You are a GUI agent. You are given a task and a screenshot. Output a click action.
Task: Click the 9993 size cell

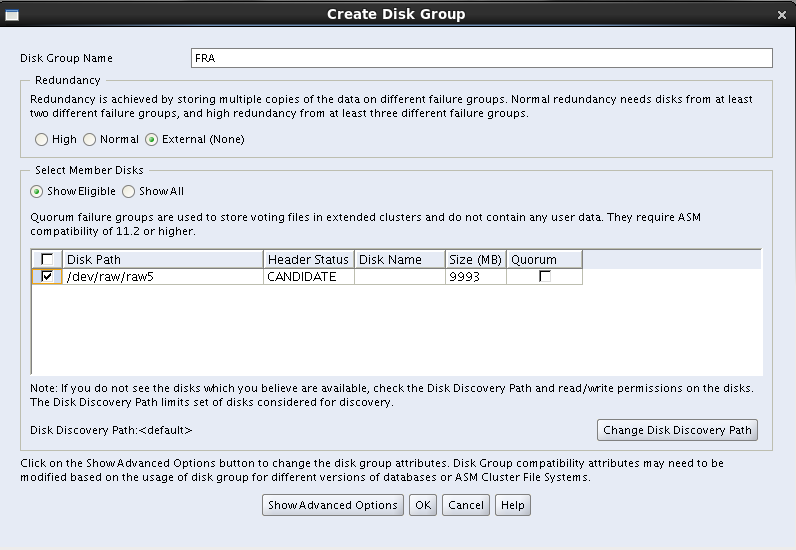pos(476,277)
